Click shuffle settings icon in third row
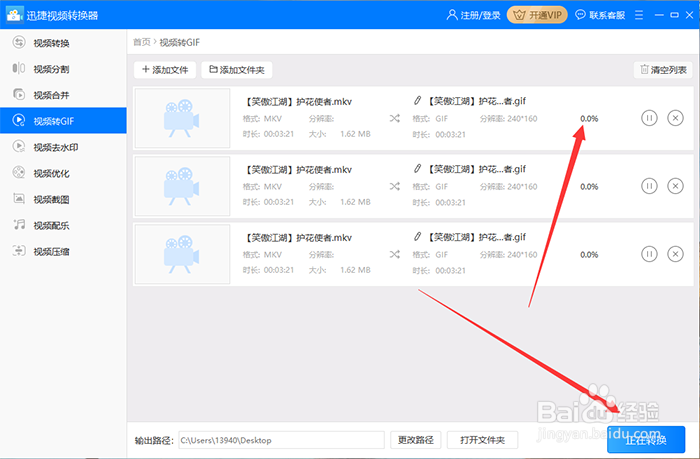This screenshot has height=459, width=700. (x=395, y=255)
